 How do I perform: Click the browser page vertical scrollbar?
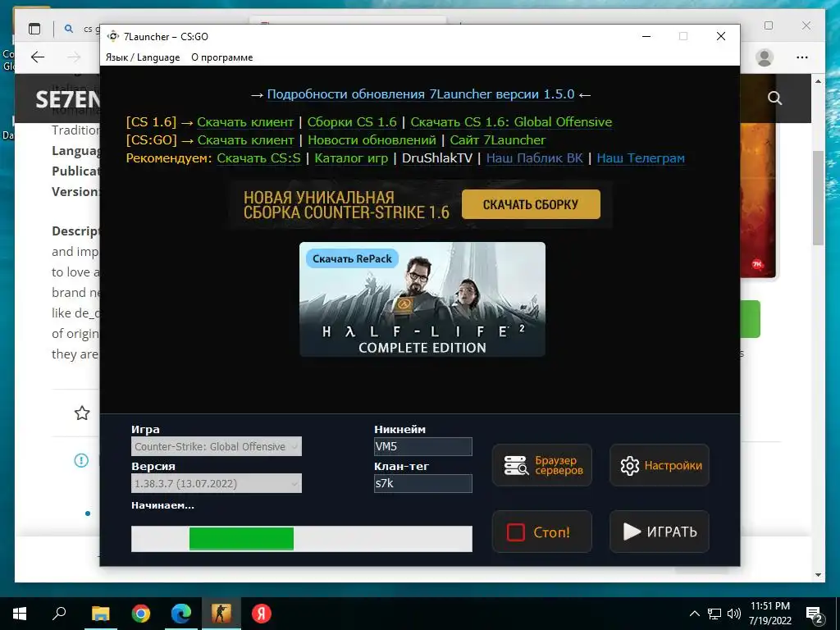coord(818,198)
